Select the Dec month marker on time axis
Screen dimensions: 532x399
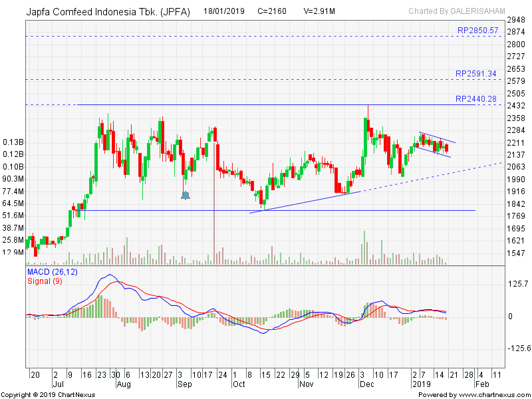point(365,384)
